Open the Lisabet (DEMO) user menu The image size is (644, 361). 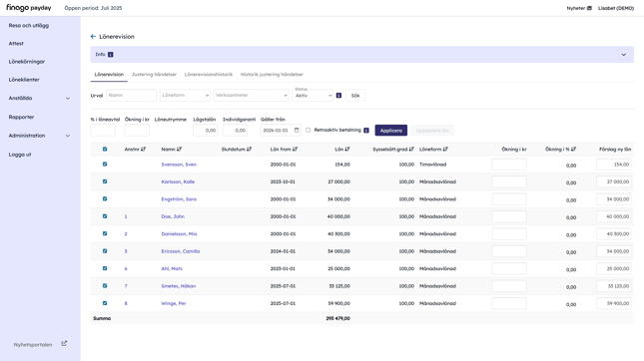pyautogui.click(x=616, y=8)
